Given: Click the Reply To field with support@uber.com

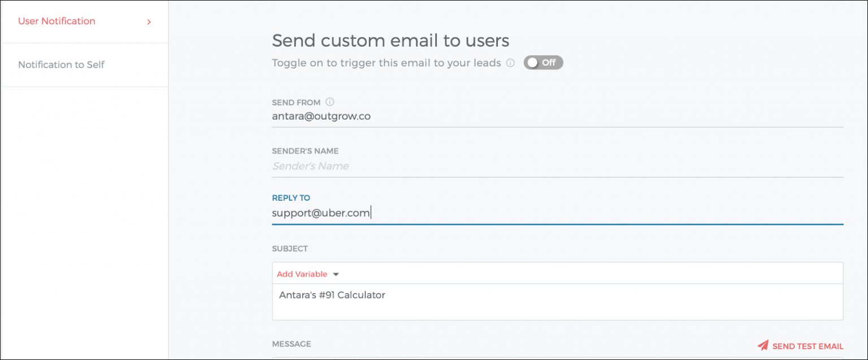Looking at the screenshot, I should click(x=557, y=213).
